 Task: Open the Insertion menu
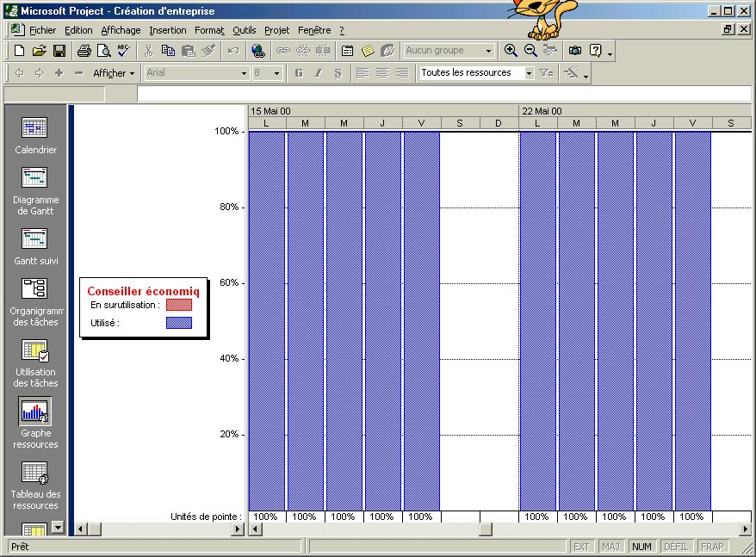168,30
